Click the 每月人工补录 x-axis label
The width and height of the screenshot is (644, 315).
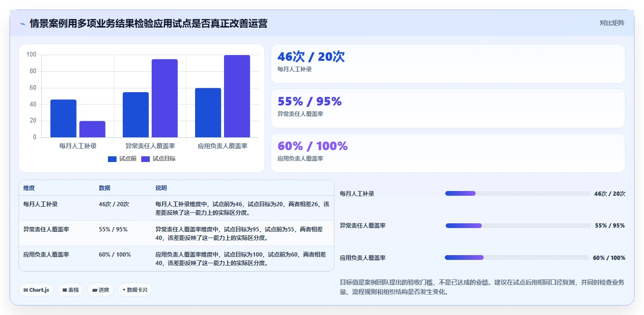78,146
